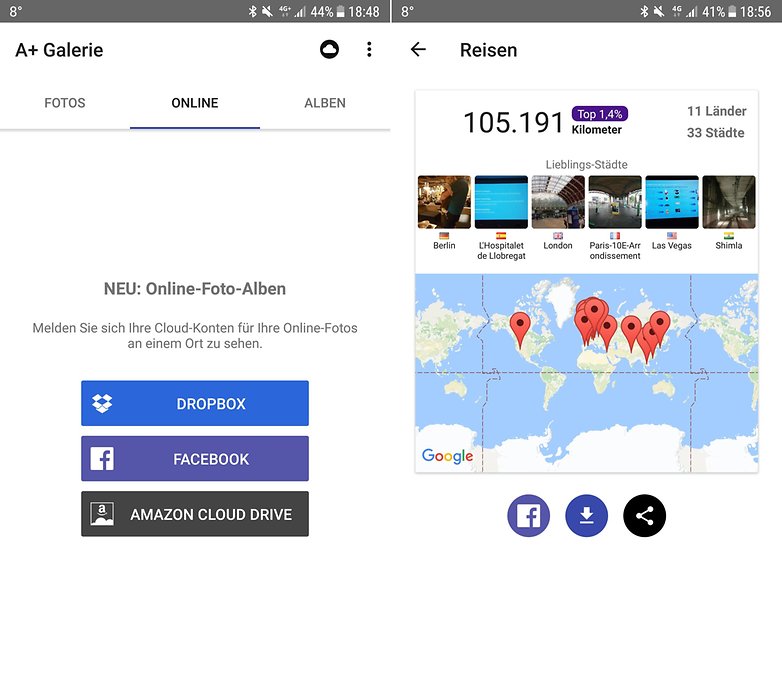This screenshot has height=694, width=782.
Task: Connect AMAZON CLOUD DRIVE
Action: pos(195,514)
